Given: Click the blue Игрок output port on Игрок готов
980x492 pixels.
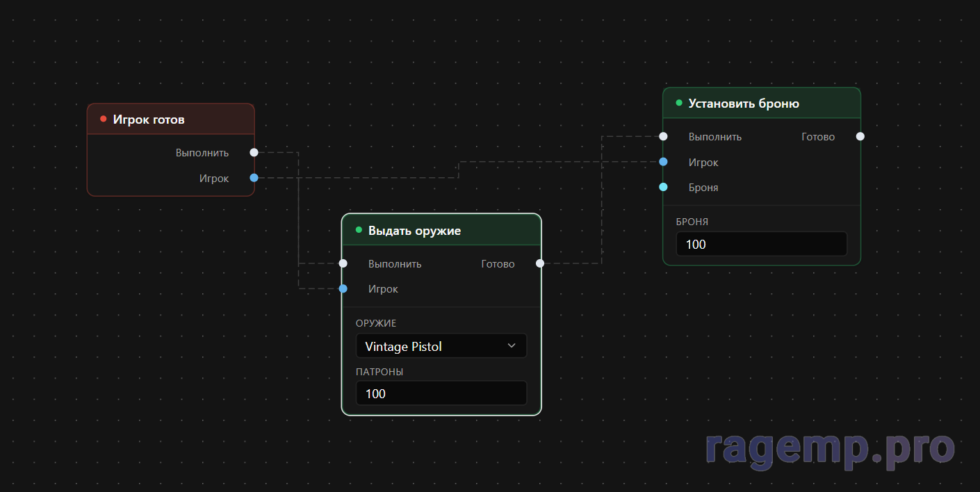Looking at the screenshot, I should tap(254, 178).
